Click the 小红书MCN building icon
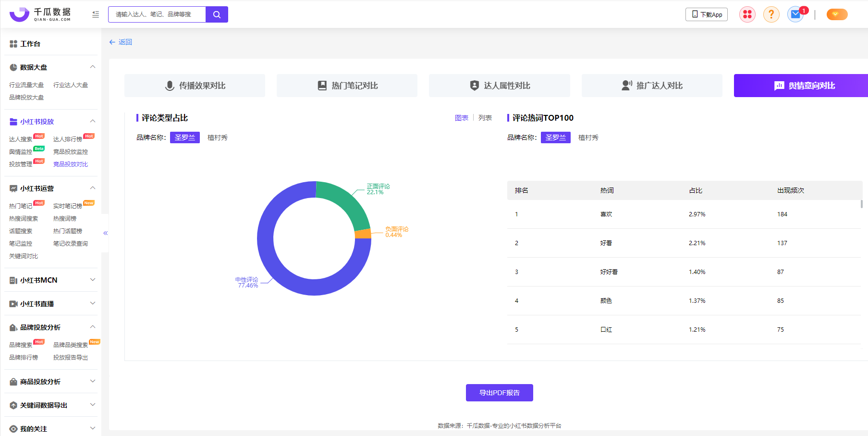This screenshot has height=436, width=868. click(13, 280)
